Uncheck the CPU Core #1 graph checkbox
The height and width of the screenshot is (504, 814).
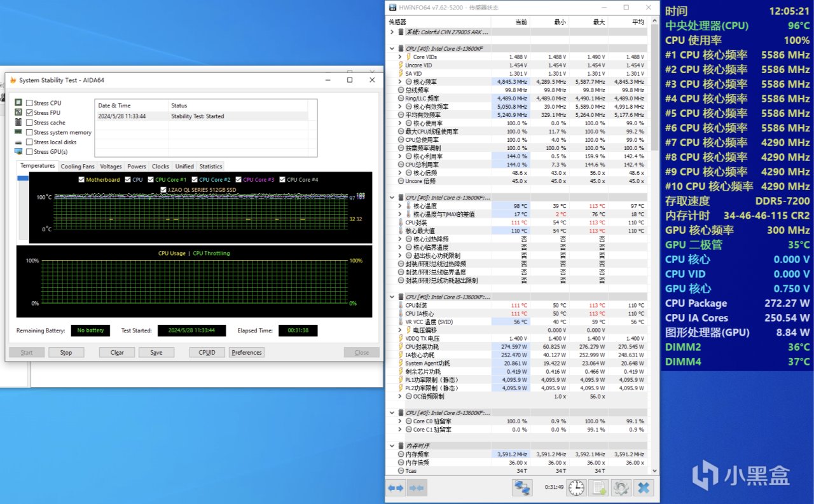coord(151,179)
